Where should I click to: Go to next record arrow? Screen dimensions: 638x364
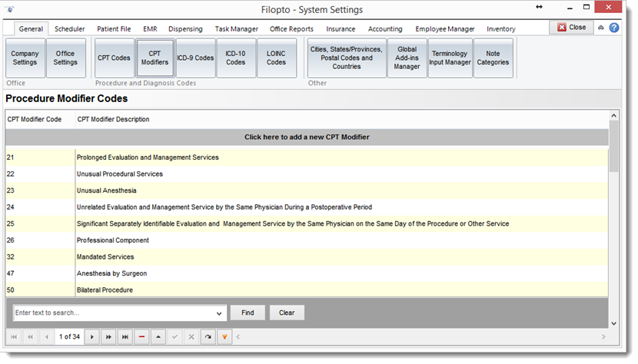point(92,337)
